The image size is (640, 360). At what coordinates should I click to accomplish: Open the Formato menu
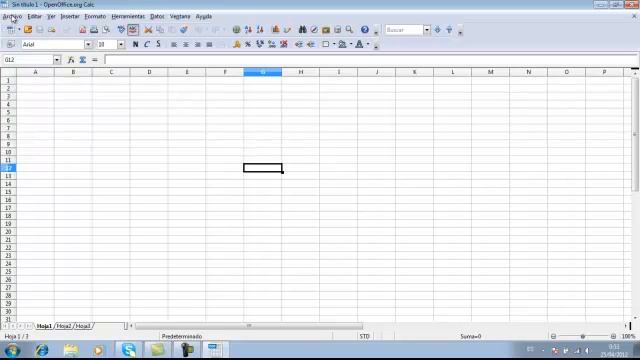(95, 16)
